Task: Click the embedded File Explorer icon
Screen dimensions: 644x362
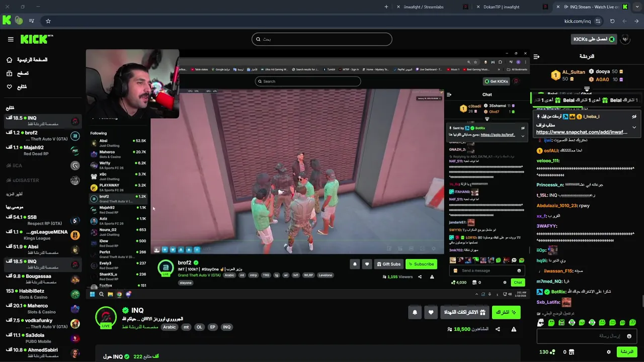Action: point(110,294)
